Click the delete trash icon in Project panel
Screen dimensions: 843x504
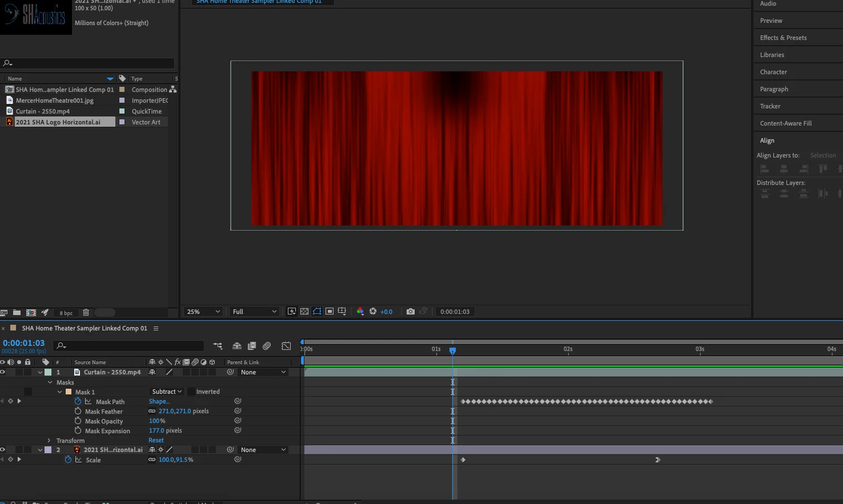tap(86, 313)
